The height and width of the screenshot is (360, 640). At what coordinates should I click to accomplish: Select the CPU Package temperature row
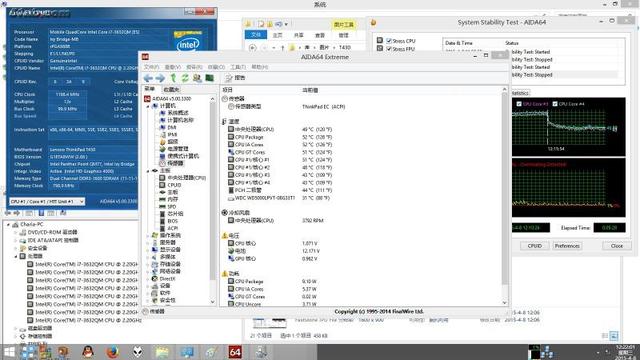pos(280,137)
